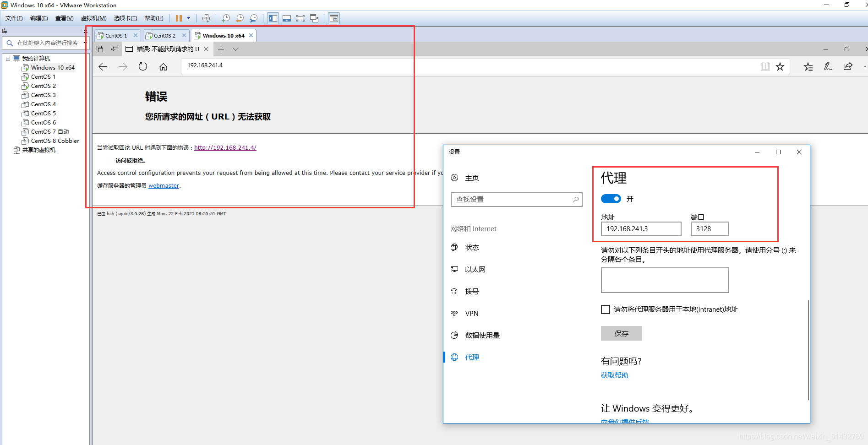Click the Send Ctrl+Alt+Del toolbar icon
The width and height of the screenshot is (868, 445).
[x=206, y=18]
